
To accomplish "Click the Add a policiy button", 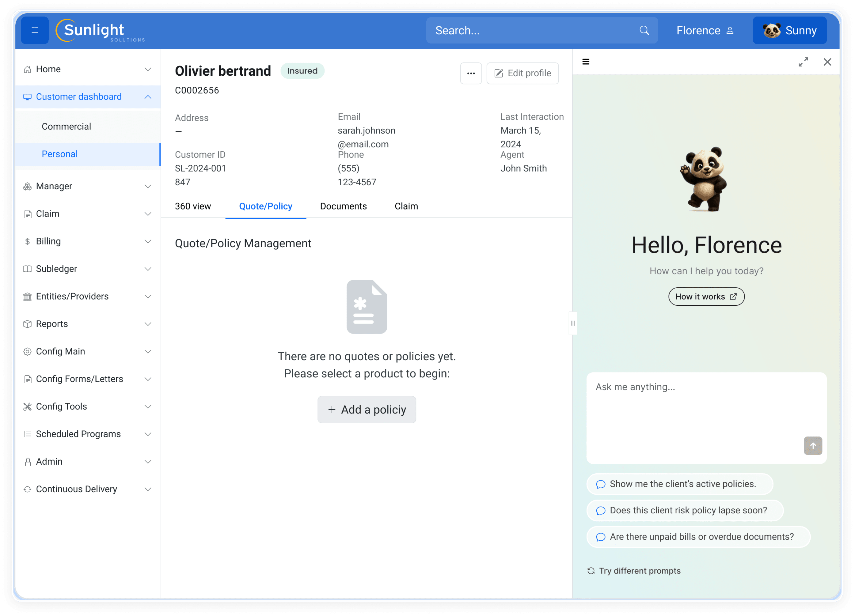I will (x=367, y=409).
